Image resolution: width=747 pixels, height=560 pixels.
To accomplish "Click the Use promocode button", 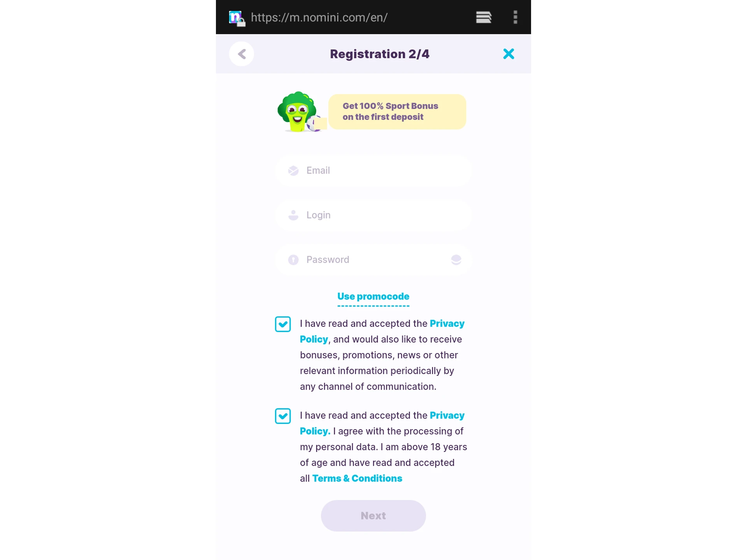I will pos(373,296).
